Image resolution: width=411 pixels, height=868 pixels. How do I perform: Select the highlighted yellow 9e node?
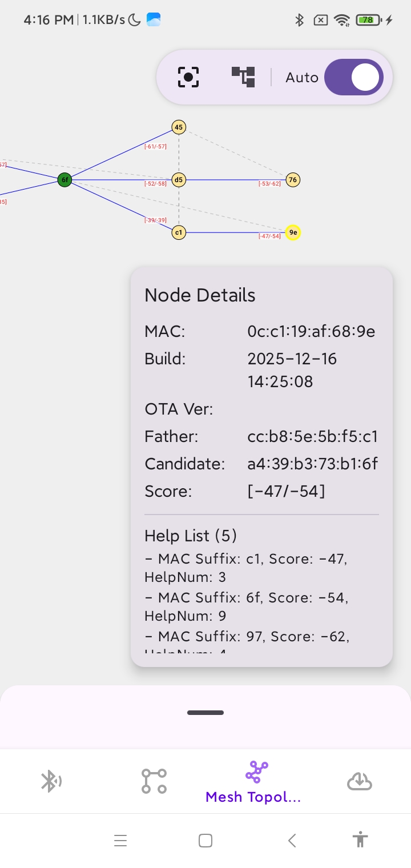293,232
